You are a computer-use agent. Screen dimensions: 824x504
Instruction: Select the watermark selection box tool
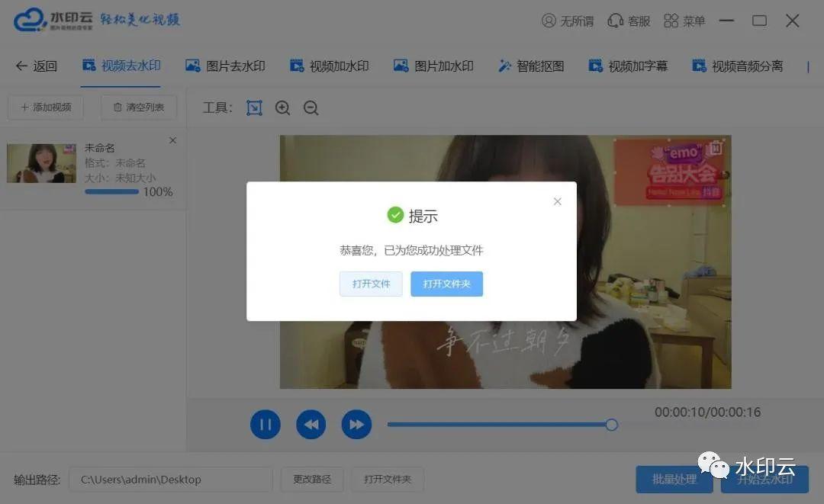click(254, 108)
